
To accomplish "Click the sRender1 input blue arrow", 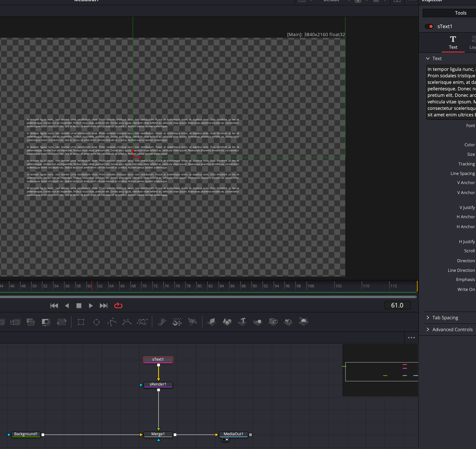I will [x=141, y=385].
